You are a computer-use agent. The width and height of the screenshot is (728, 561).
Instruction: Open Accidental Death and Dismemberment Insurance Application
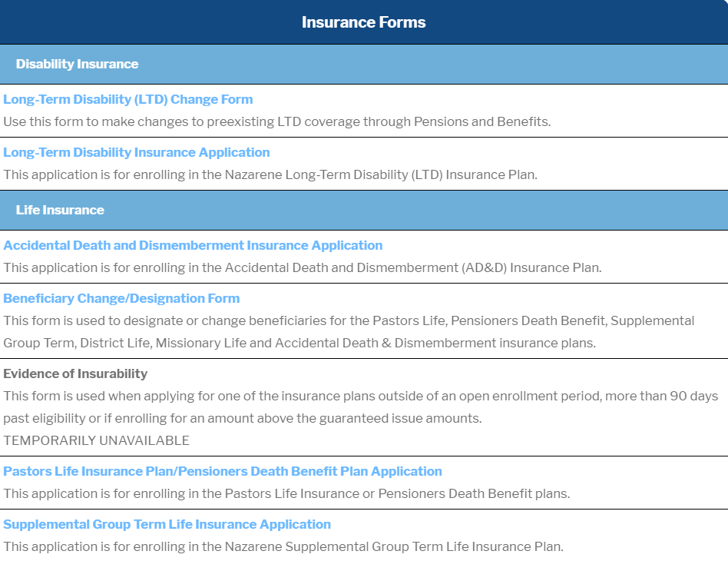tap(193, 245)
